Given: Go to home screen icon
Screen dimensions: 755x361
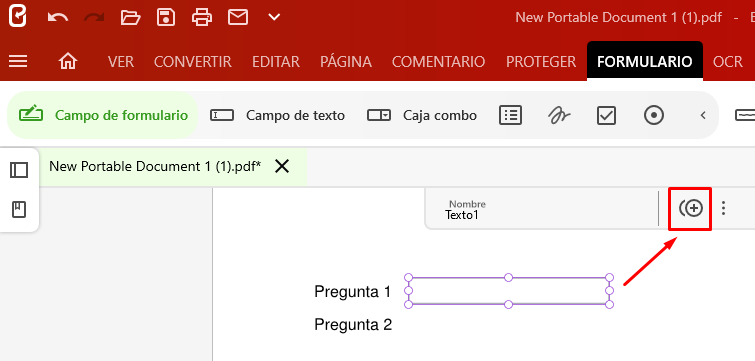Looking at the screenshot, I should (x=68, y=61).
